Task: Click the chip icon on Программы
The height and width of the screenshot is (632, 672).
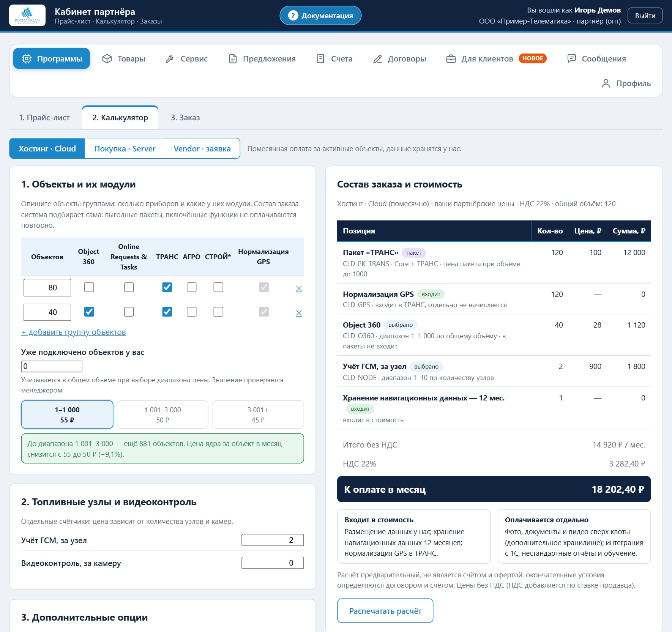Action: point(27,59)
